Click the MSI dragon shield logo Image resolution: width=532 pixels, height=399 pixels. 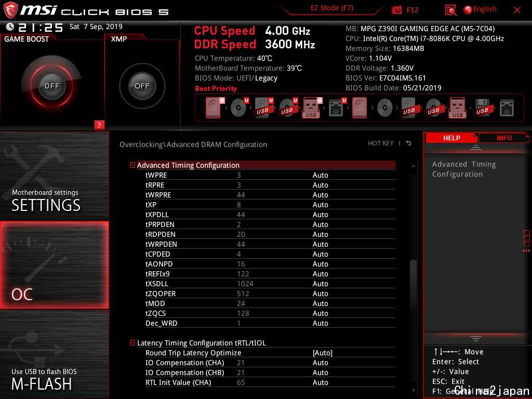(10, 10)
